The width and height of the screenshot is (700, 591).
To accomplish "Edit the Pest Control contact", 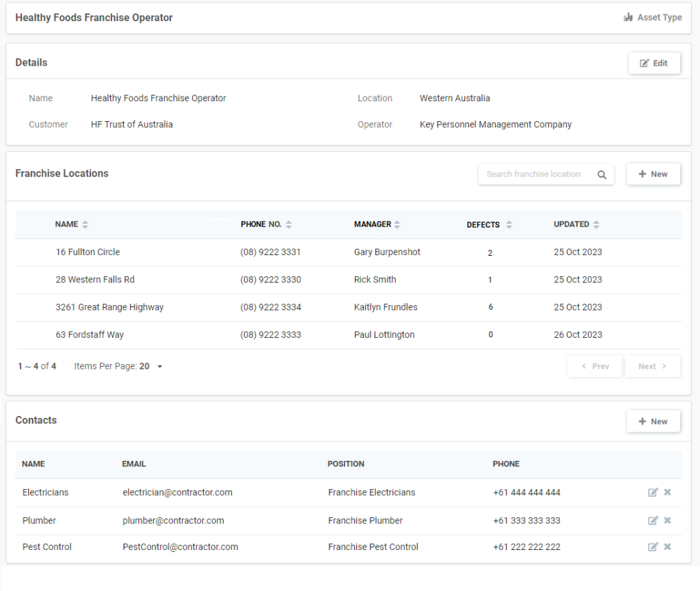I will pyautogui.click(x=653, y=547).
